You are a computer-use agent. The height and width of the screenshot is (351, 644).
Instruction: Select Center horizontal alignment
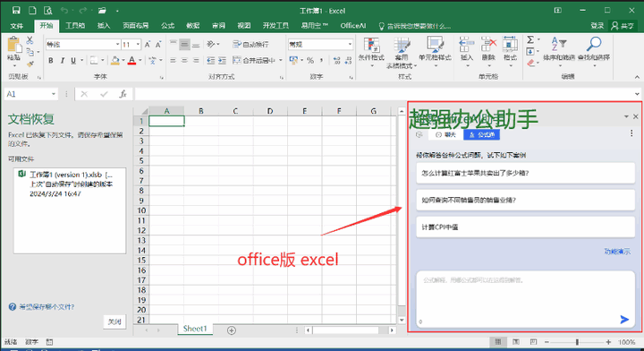[184, 61]
